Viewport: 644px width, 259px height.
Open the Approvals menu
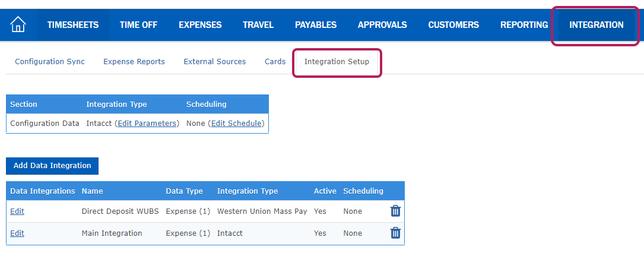point(382,25)
